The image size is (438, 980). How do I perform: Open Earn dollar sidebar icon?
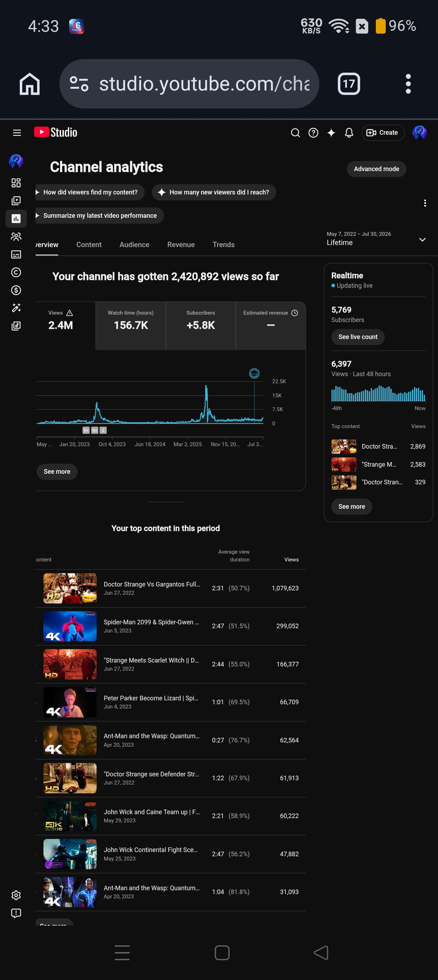click(x=16, y=290)
